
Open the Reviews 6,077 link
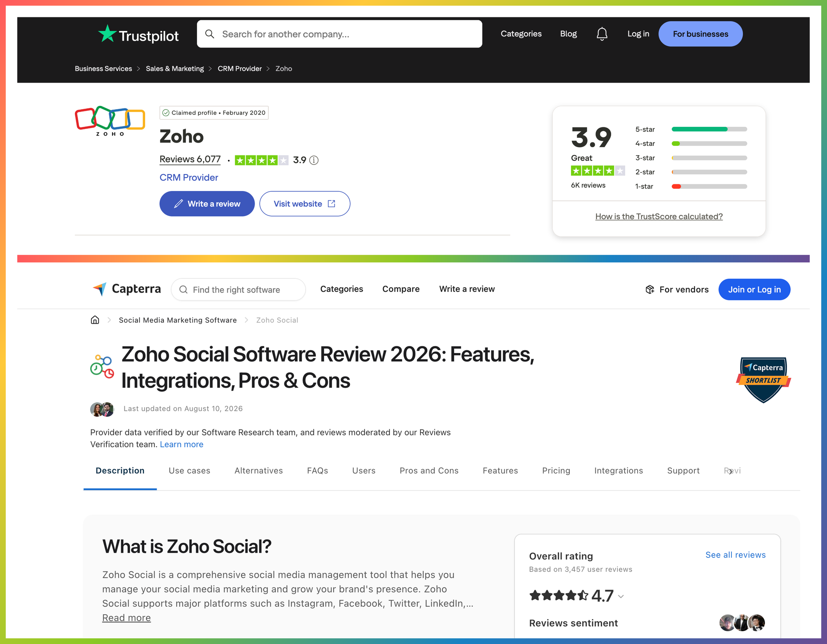coord(190,160)
